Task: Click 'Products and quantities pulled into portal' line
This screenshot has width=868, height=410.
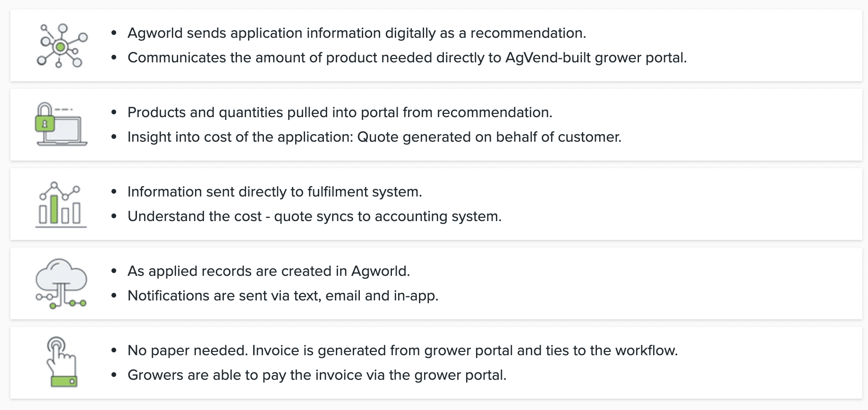Action: (x=340, y=112)
